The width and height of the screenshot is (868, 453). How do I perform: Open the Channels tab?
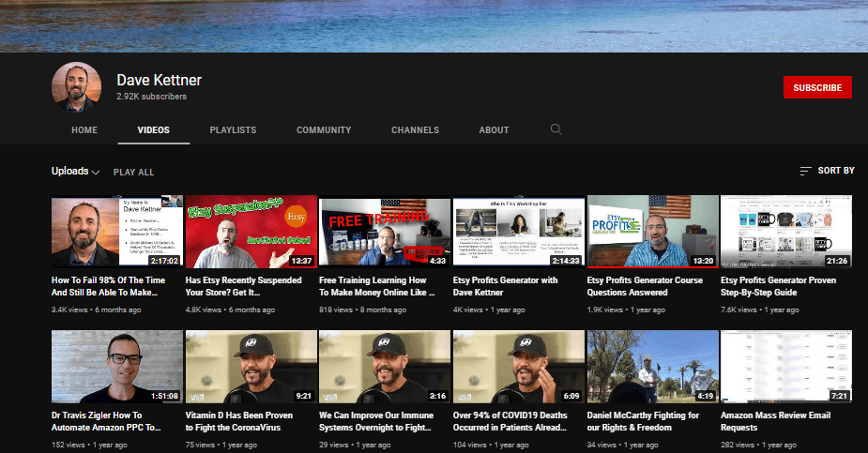tap(415, 130)
